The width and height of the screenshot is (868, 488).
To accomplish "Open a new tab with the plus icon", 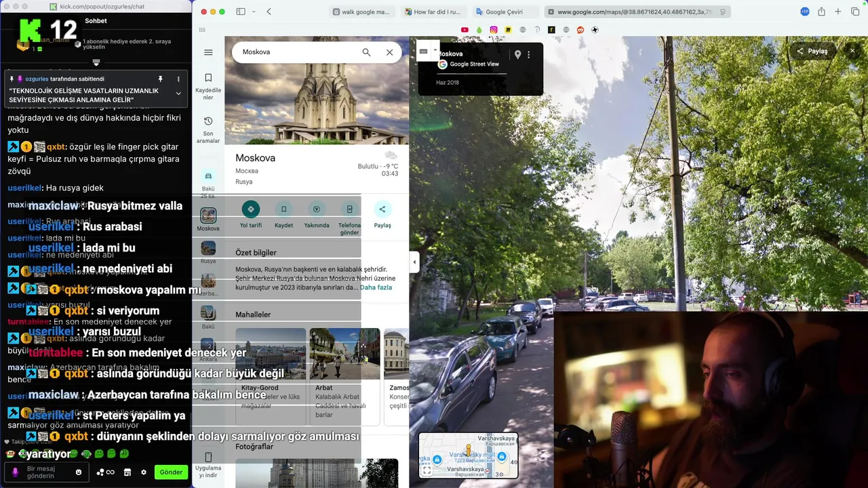I will click(838, 12).
